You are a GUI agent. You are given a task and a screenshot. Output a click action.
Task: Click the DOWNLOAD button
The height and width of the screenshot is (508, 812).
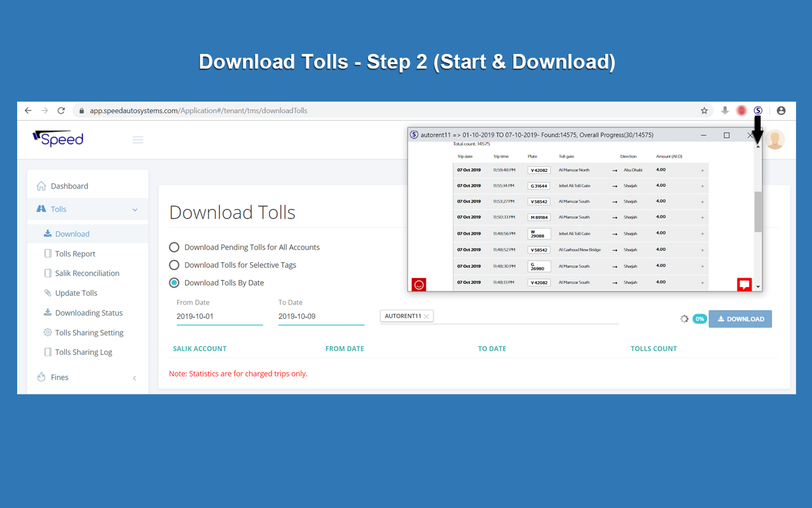(740, 319)
